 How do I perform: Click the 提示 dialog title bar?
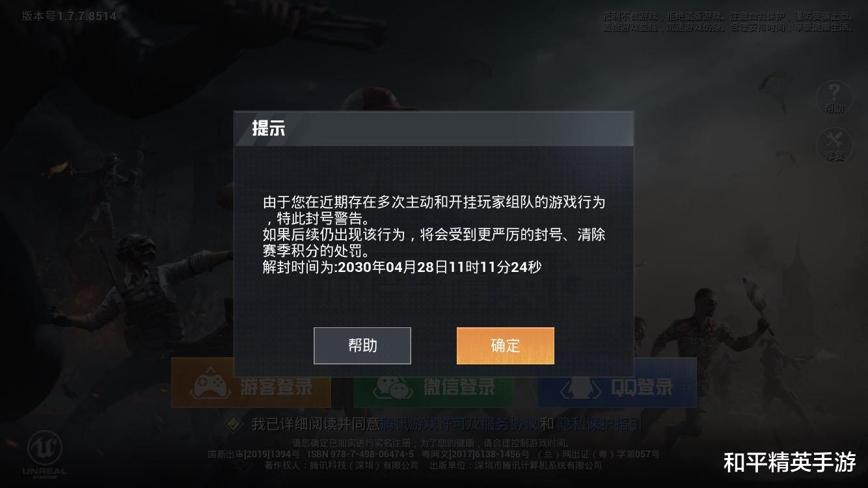[x=433, y=128]
